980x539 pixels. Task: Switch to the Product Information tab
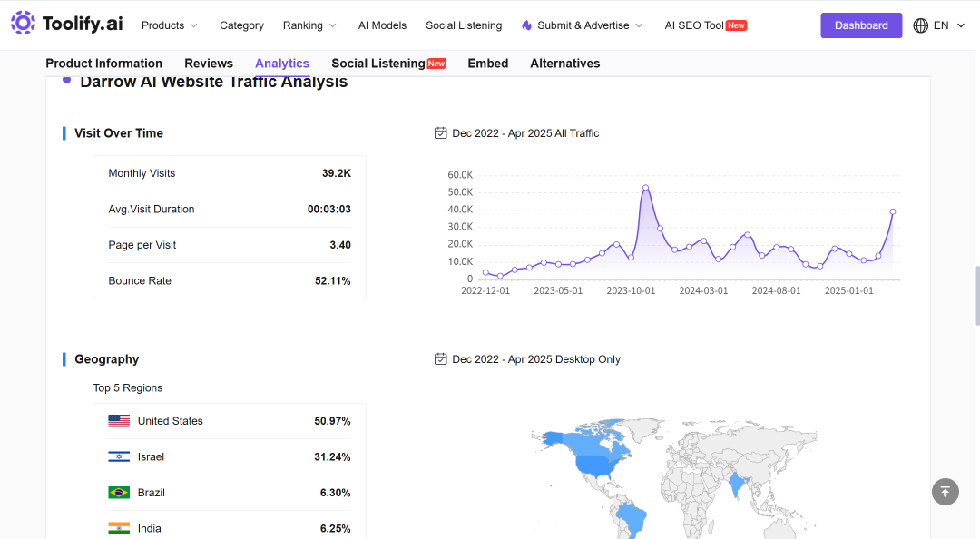pyautogui.click(x=103, y=64)
